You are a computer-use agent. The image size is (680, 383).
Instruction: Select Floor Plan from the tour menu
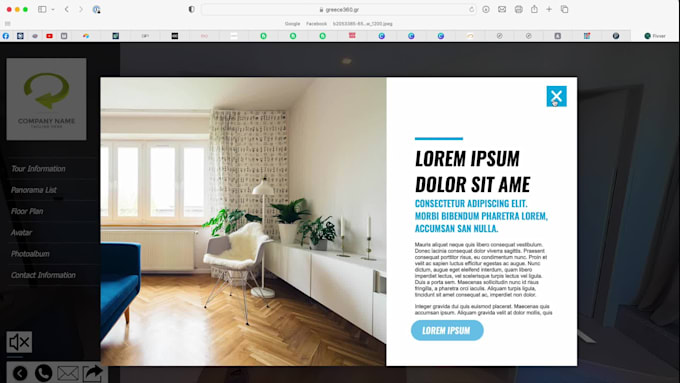27,211
